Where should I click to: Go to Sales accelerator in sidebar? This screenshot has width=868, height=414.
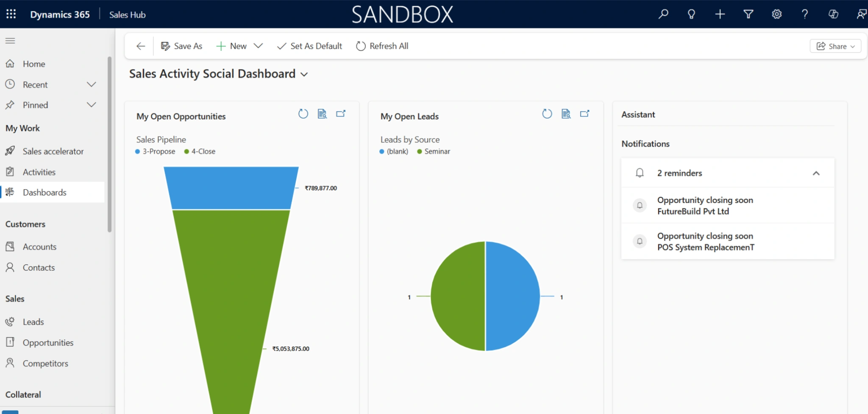(53, 151)
